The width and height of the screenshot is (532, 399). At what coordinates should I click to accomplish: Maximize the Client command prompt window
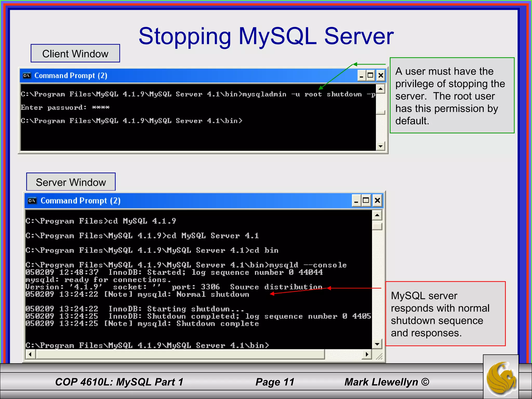pos(370,76)
